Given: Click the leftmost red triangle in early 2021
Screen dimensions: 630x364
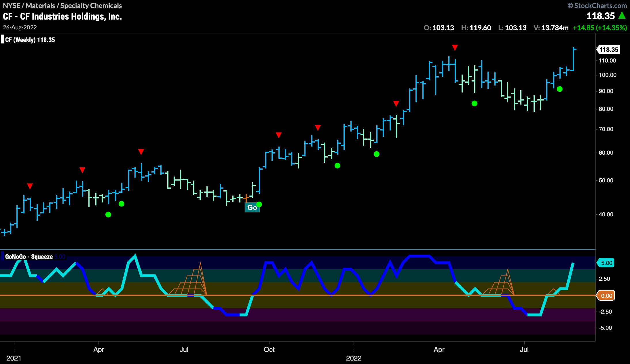Looking at the screenshot, I should pyautogui.click(x=30, y=186).
